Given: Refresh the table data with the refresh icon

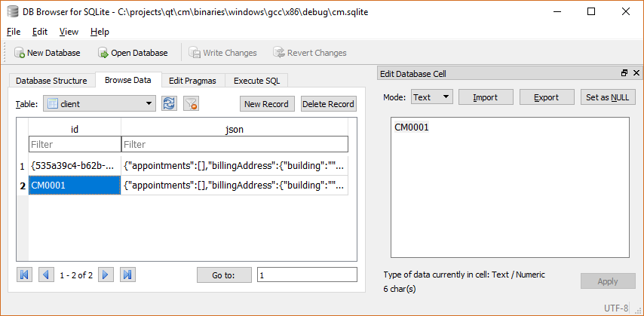Looking at the screenshot, I should click(x=169, y=104).
